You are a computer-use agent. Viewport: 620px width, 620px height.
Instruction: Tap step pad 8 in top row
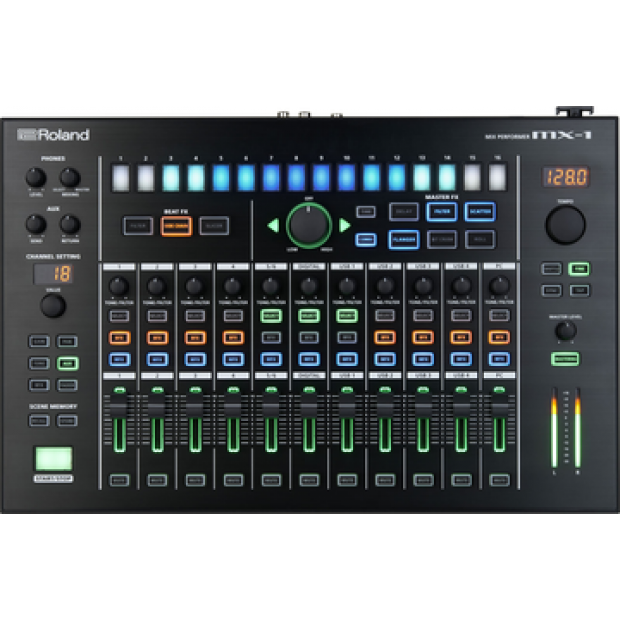[x=297, y=178]
